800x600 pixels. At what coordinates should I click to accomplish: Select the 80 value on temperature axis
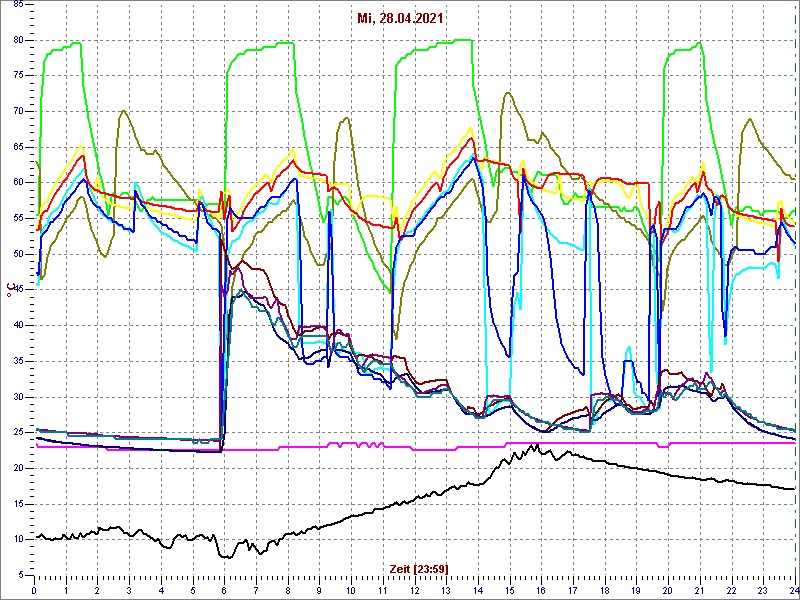17,40
